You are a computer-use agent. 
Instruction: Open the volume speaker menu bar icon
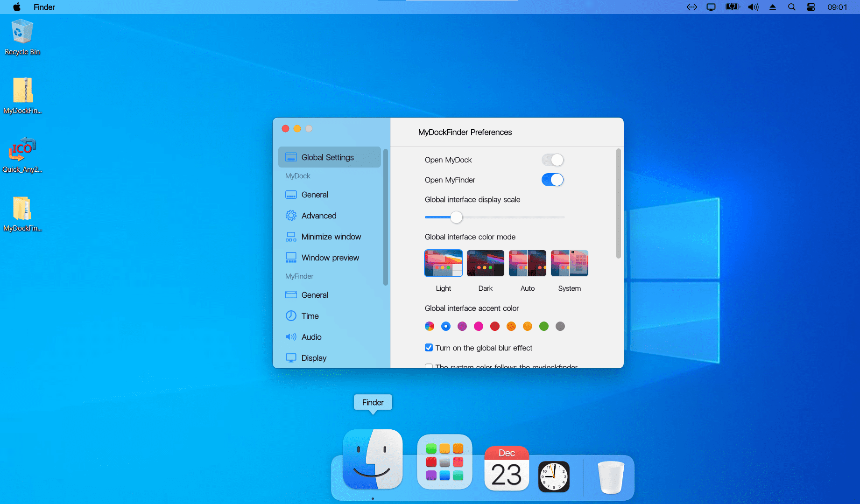point(753,7)
